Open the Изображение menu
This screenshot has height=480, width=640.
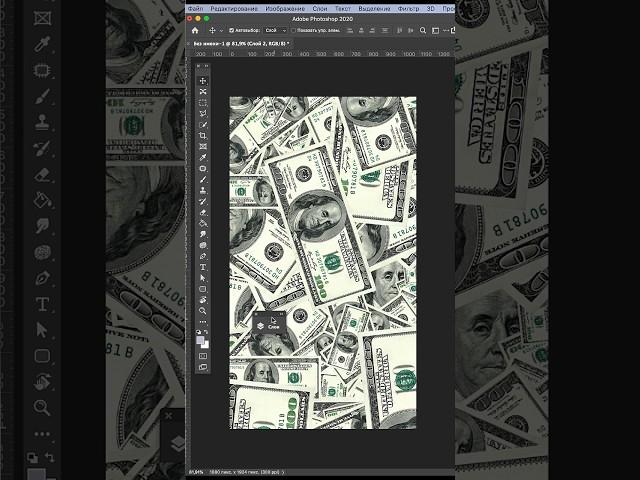pyautogui.click(x=285, y=9)
